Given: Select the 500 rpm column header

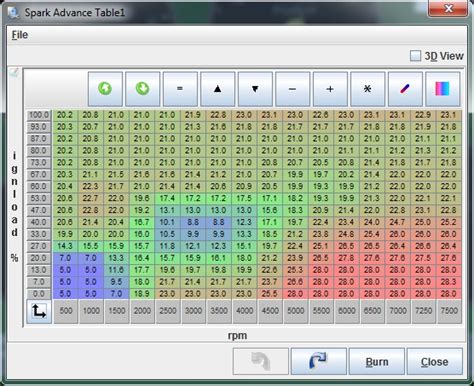Looking at the screenshot, I should pos(66,311).
